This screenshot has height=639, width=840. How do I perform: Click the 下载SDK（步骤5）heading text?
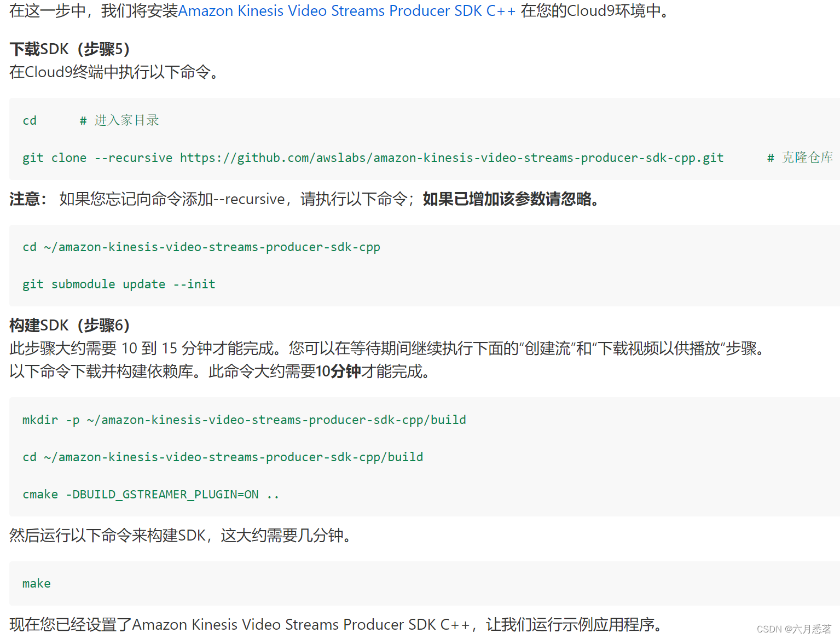pyautogui.click(x=70, y=49)
